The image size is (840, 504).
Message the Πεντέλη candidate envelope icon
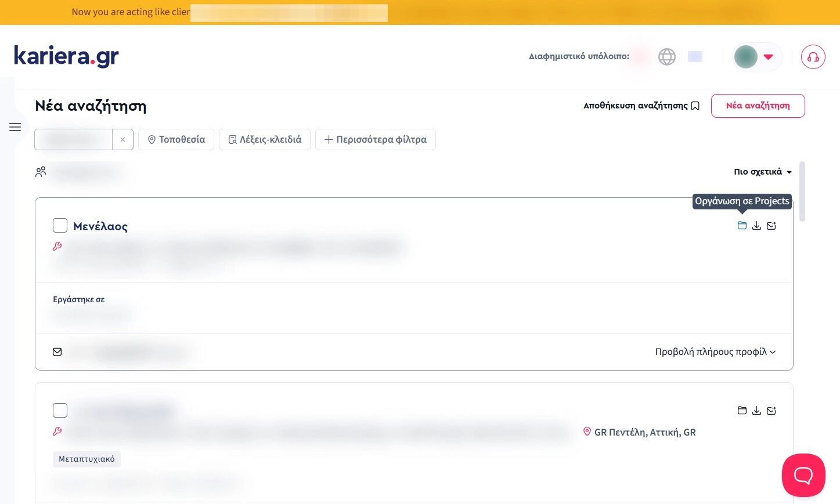click(771, 411)
